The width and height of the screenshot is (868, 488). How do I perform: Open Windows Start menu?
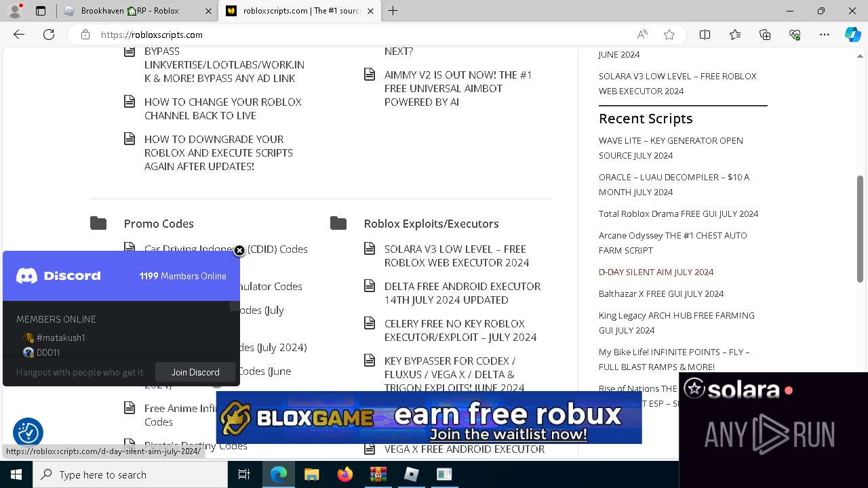tap(16, 474)
